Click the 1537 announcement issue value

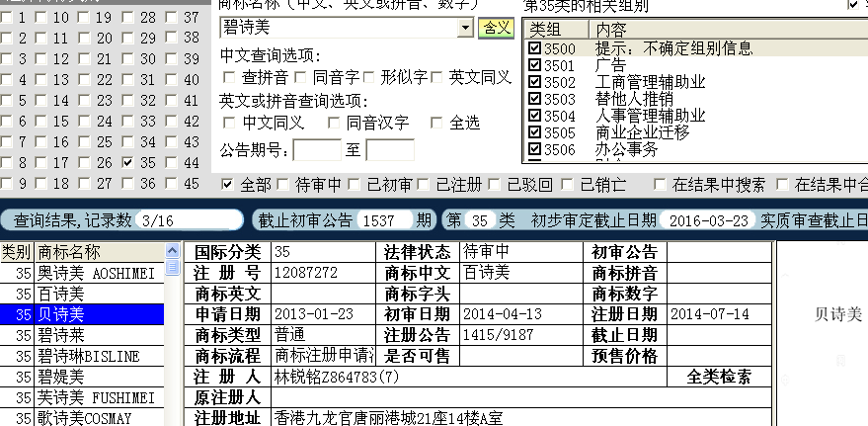click(x=378, y=221)
